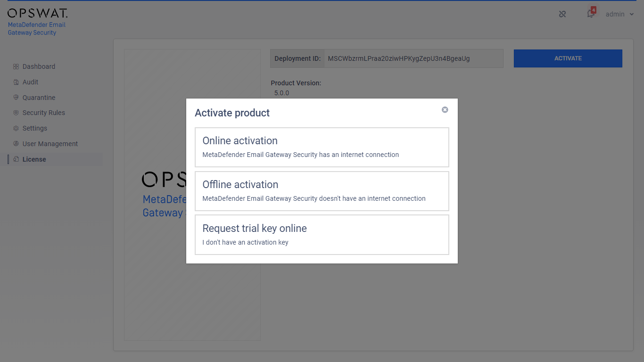Click the OPSWAT logo at top left
The height and width of the screenshot is (362, 644).
[38, 13]
